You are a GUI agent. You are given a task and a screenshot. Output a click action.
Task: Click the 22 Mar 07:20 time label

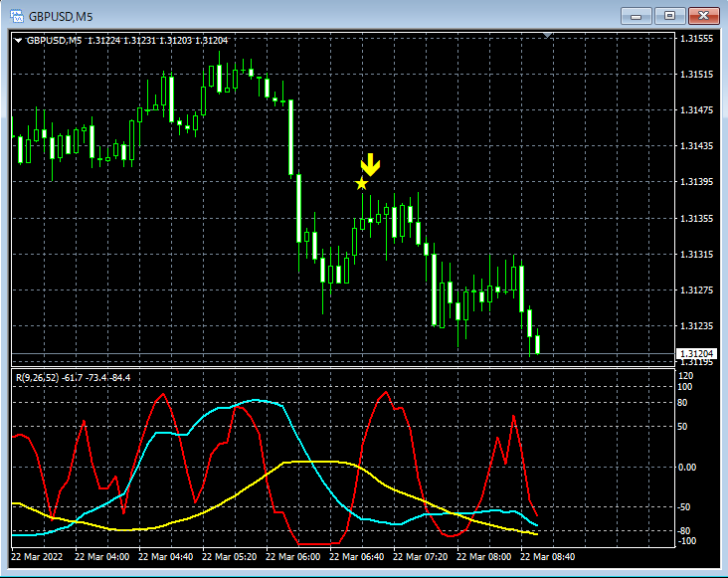pyautogui.click(x=420, y=557)
